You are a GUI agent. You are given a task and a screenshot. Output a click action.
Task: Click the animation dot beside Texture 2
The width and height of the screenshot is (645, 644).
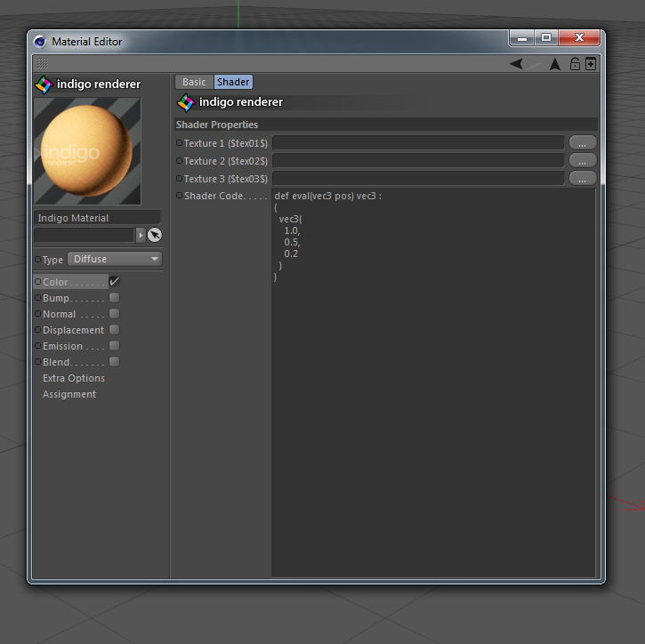[x=180, y=160]
